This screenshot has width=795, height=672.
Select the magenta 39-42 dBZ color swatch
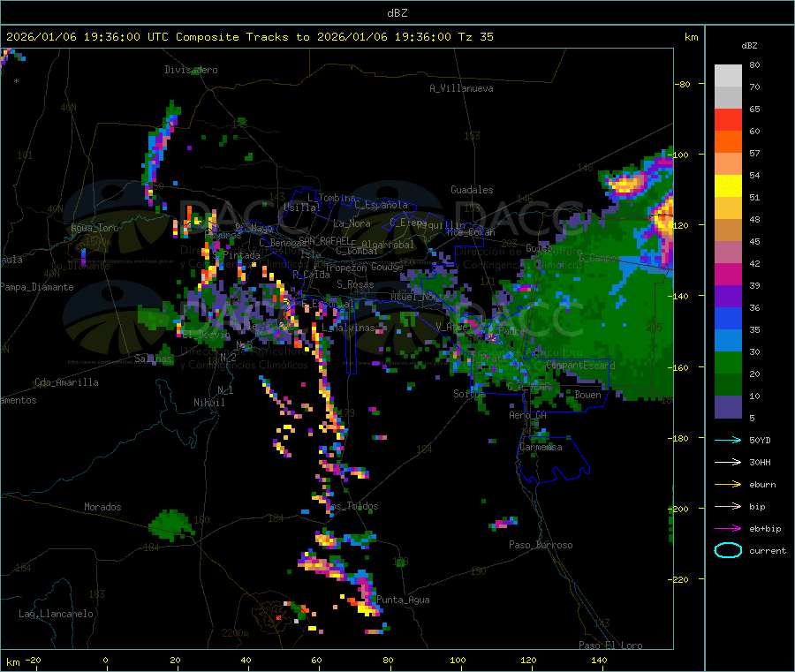point(728,274)
